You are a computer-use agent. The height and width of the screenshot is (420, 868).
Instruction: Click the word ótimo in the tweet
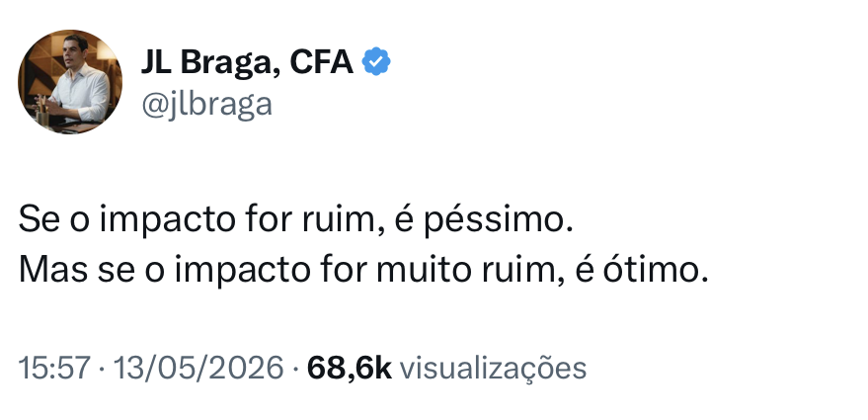click(x=656, y=271)
